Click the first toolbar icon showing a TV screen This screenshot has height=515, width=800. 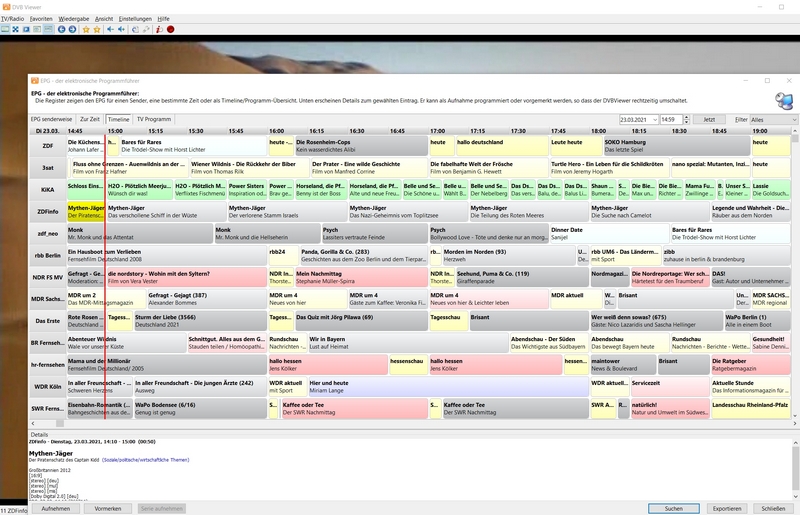[5, 30]
